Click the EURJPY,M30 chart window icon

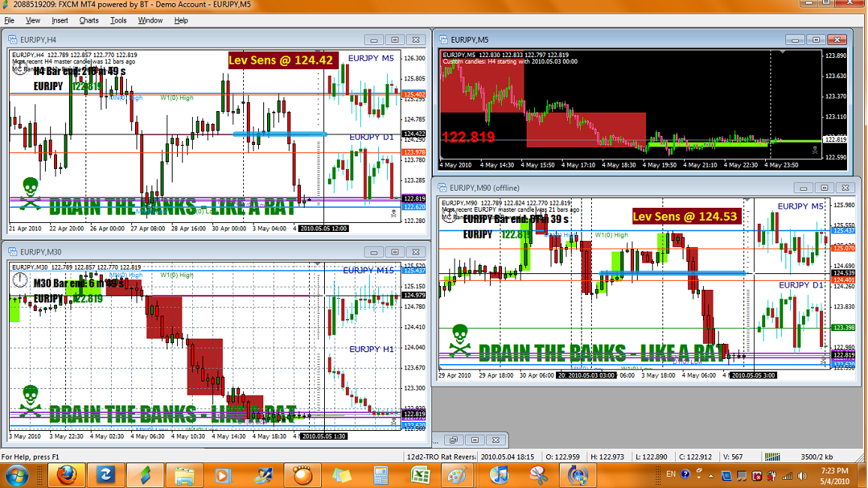(12, 252)
